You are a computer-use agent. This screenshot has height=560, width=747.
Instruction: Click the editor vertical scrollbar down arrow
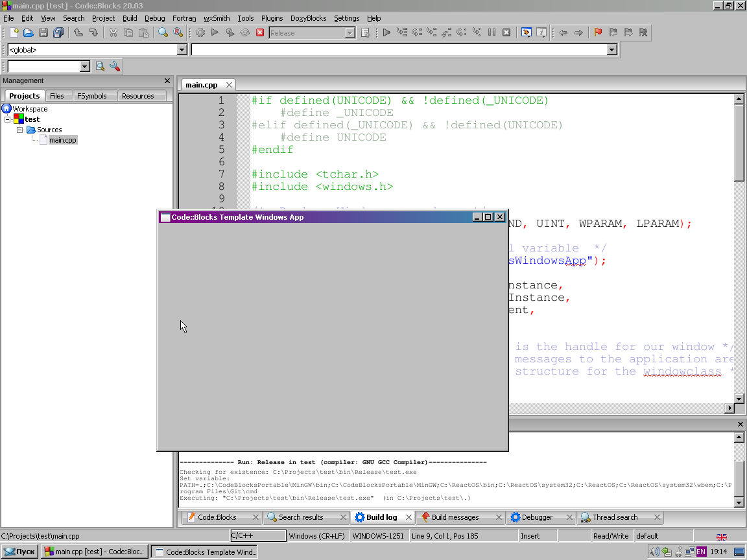739,398
